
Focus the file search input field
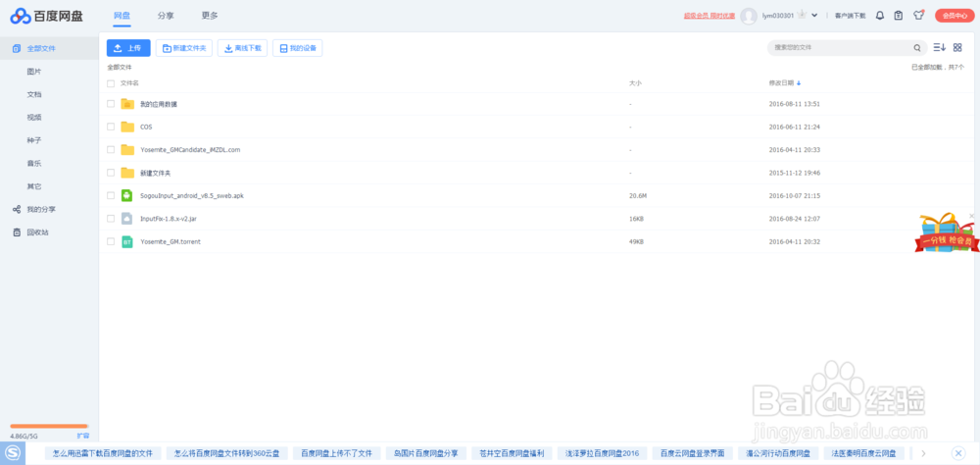tap(841, 47)
